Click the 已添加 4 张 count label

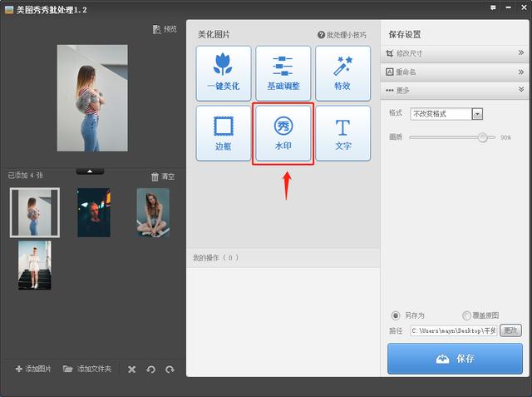(x=26, y=176)
